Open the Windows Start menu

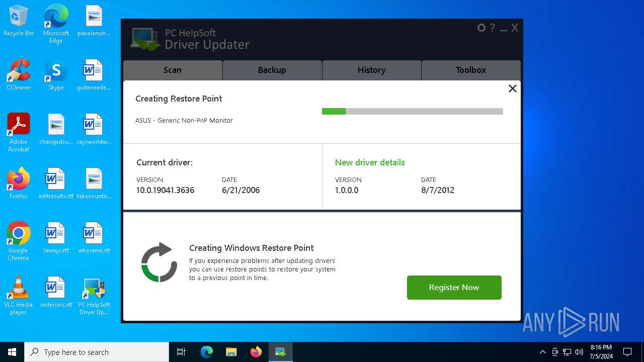(x=12, y=352)
